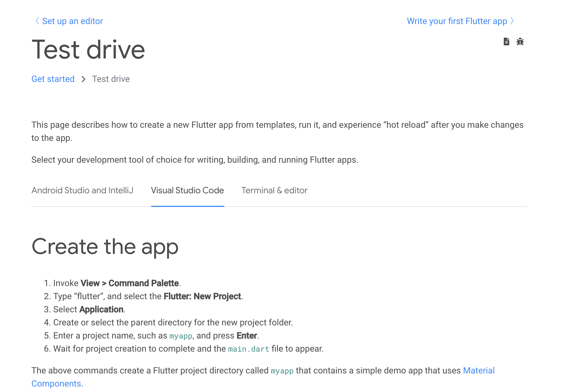Screen dimensions: 572x392
Task: Go to next page Write your first Flutter app
Action: pos(460,21)
